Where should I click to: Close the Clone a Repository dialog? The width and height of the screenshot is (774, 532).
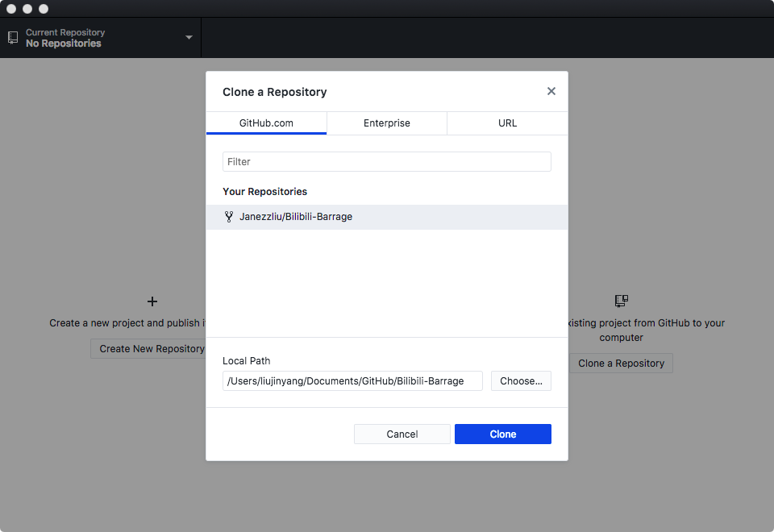point(551,91)
